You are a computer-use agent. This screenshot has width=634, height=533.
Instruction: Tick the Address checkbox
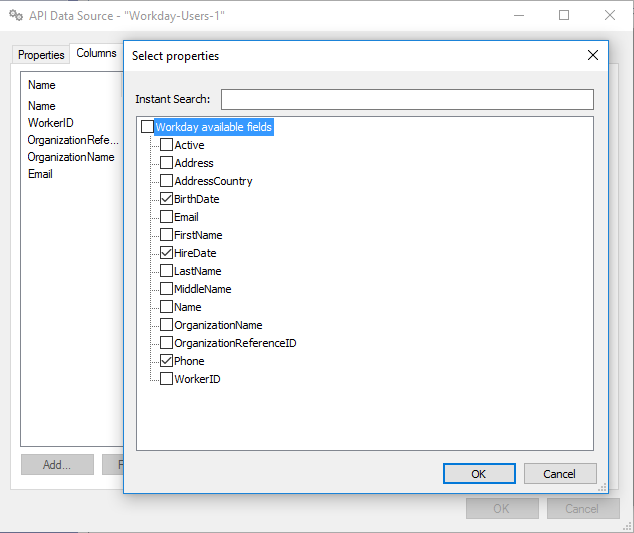[166, 163]
